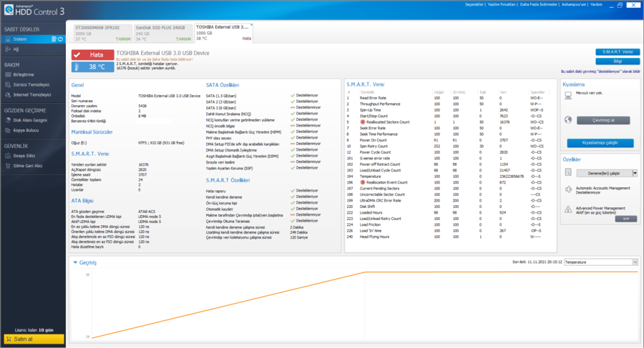Open Ashampoo'um menu
The width and height of the screenshot is (644, 348).
[574, 4]
